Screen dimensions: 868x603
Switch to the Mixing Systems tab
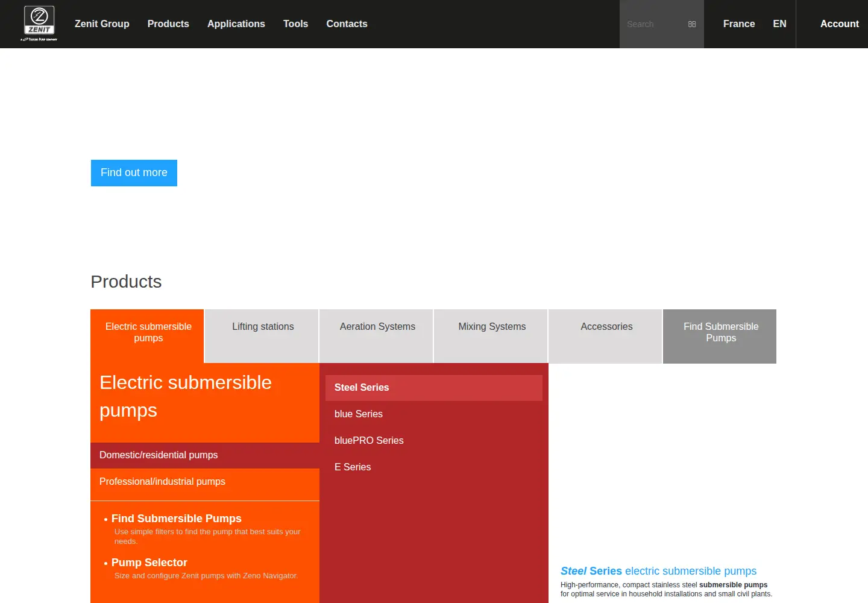coord(492,336)
